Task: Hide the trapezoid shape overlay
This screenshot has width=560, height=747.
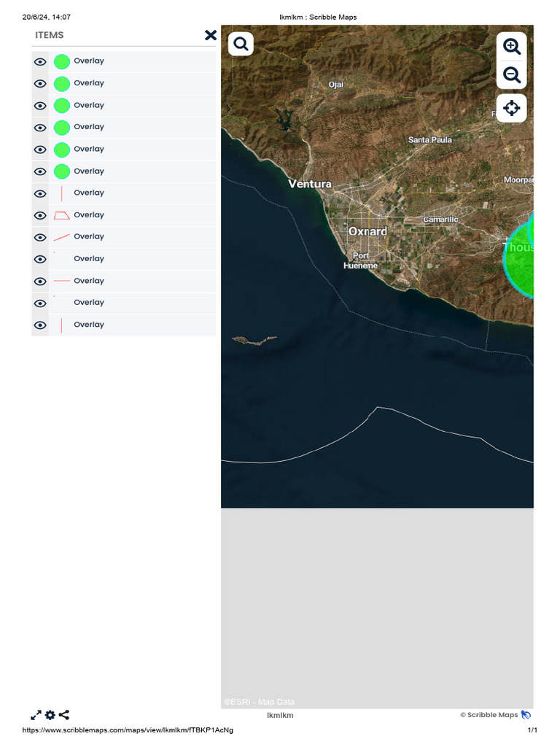Action: [40, 215]
